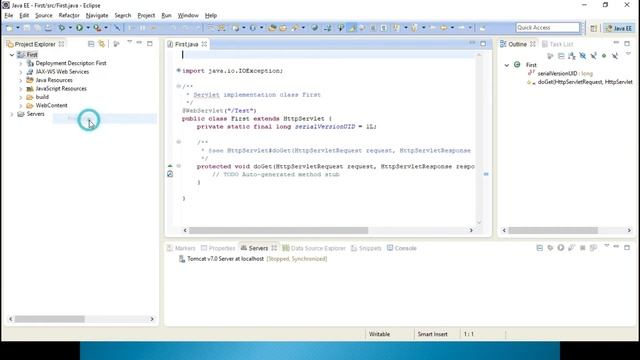Click the Run External Tools toolbar icon
The image size is (640, 360).
97,28
